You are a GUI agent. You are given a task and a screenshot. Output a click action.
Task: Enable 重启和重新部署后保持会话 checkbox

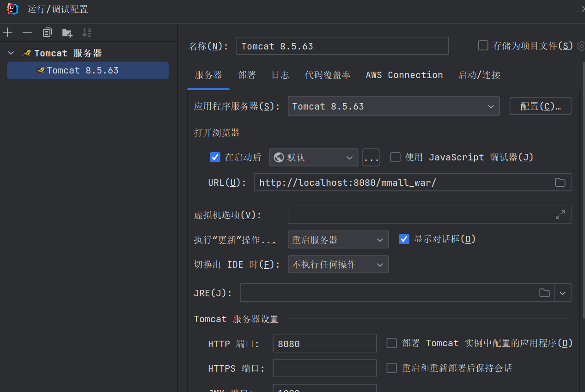pos(391,368)
